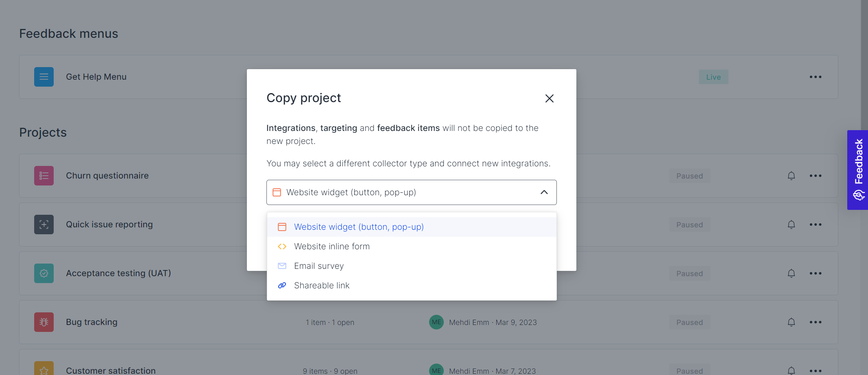This screenshot has width=868, height=375.
Task: Open the Customer satisfaction project
Action: 111,371
